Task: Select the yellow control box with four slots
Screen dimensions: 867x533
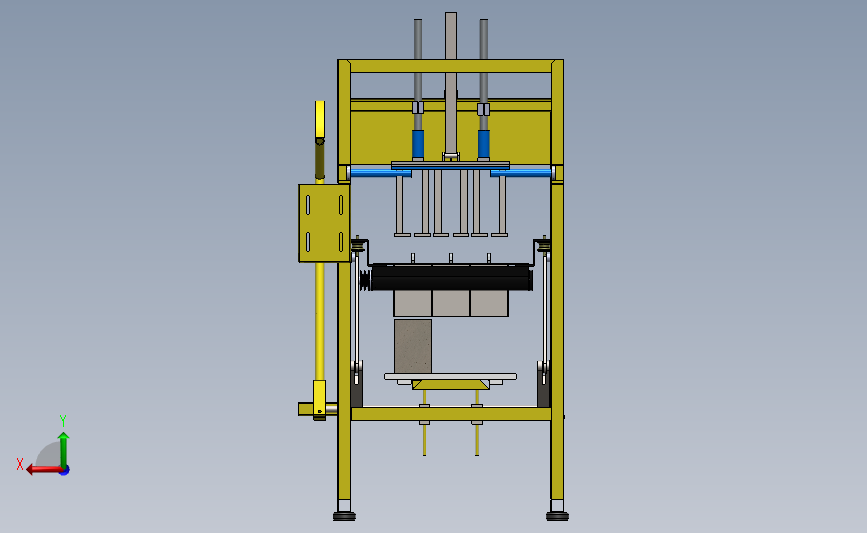Action: click(x=324, y=223)
